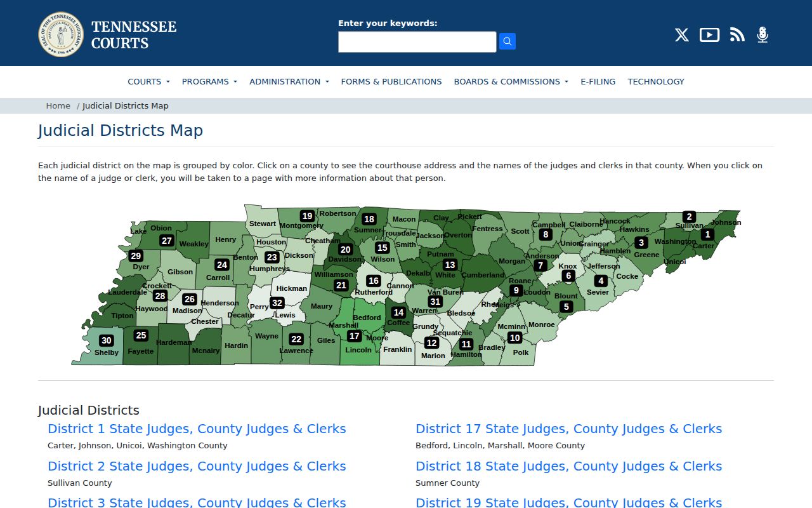
Task: Open District 1 State Judges link
Action: [197, 429]
